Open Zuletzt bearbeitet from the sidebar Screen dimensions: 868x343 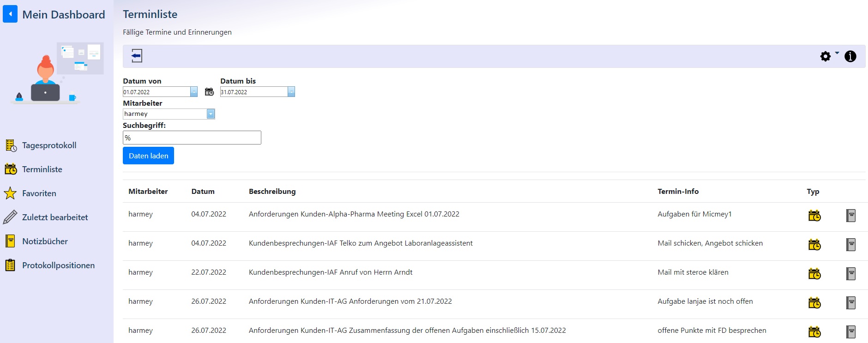[x=54, y=217]
